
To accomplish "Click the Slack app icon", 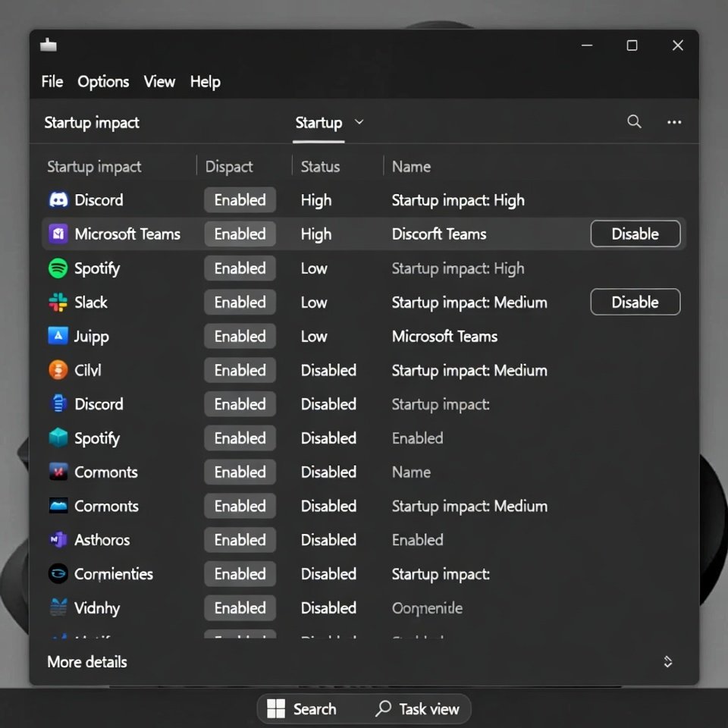I will point(58,303).
